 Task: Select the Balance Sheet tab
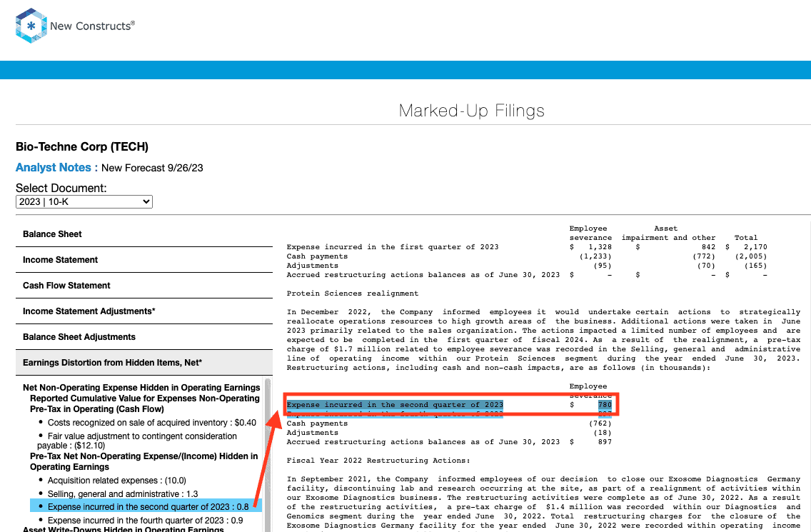click(144, 234)
